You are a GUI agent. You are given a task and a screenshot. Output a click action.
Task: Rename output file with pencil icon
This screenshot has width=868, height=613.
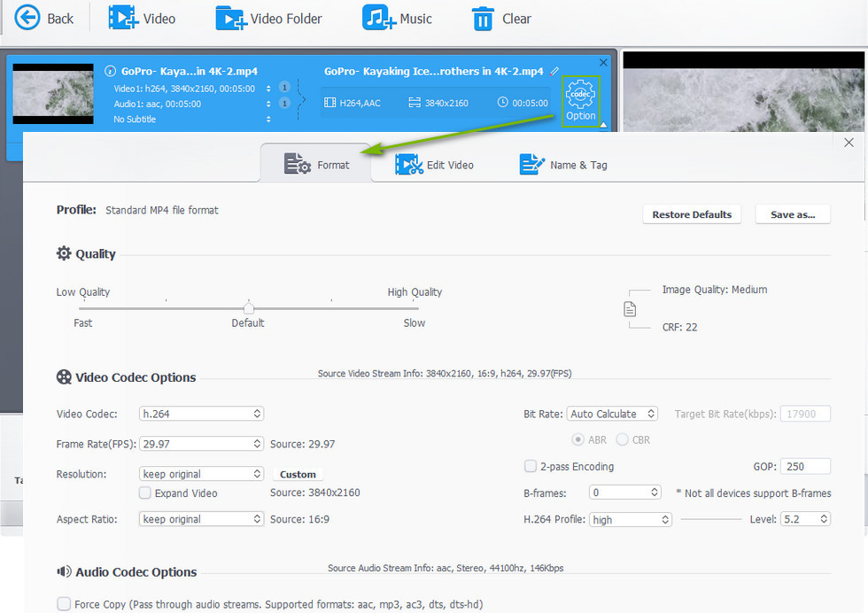coord(554,71)
